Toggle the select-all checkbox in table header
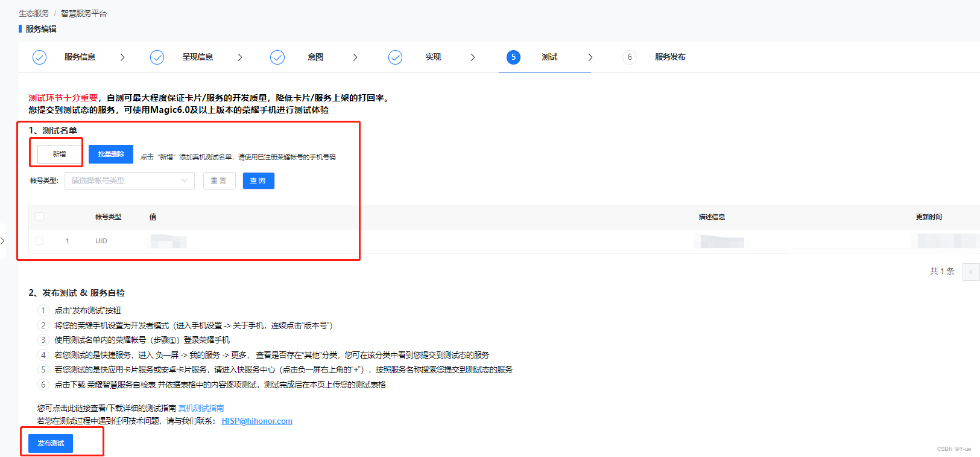This screenshot has width=980, height=457. tap(40, 216)
